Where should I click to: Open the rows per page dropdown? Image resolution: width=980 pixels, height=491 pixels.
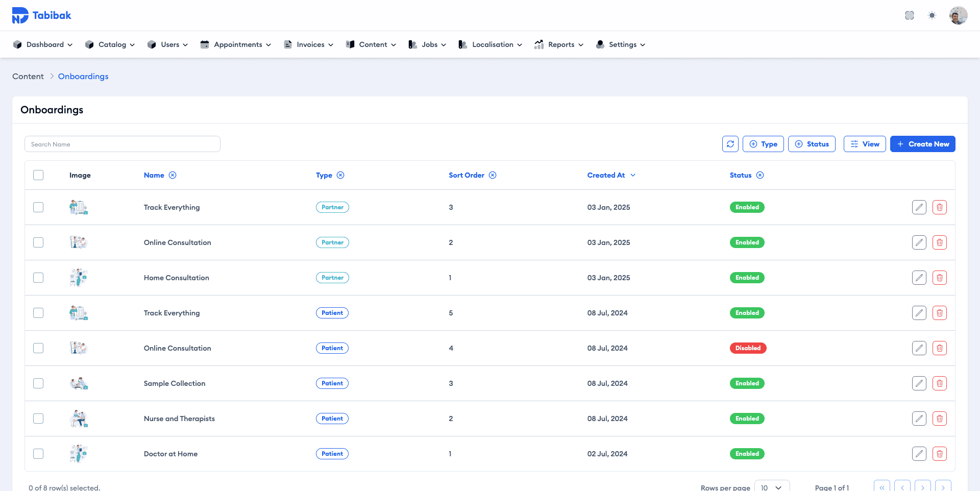[772, 487]
